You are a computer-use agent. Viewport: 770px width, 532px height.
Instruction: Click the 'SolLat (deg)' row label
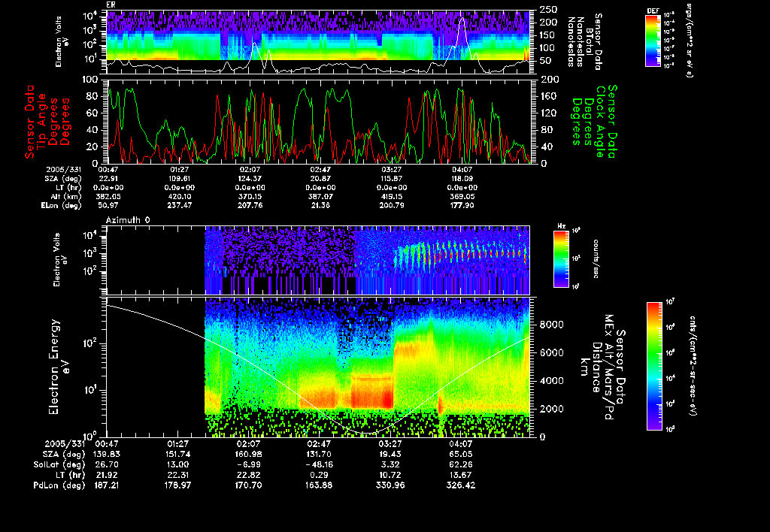[59, 465]
